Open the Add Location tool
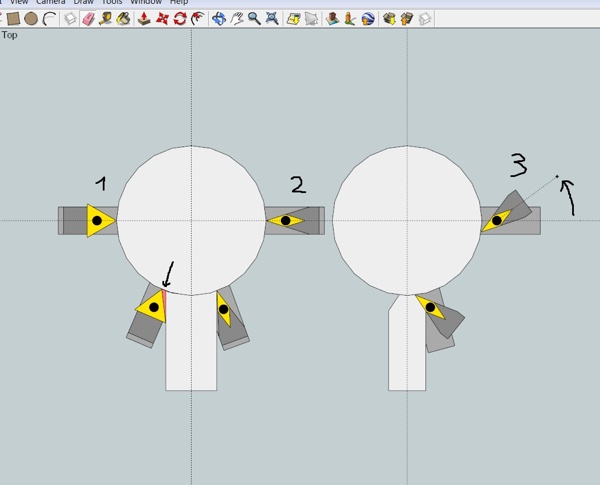This screenshot has width=600, height=485. [293, 18]
